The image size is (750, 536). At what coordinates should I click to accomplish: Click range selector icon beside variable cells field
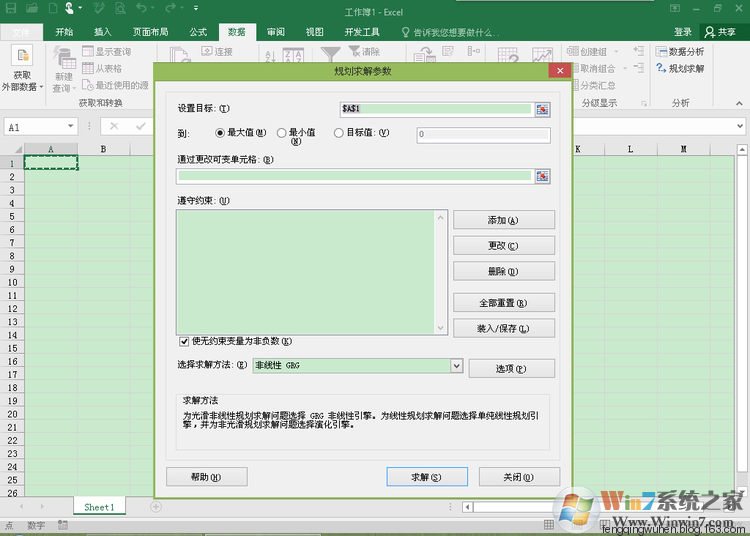click(542, 176)
